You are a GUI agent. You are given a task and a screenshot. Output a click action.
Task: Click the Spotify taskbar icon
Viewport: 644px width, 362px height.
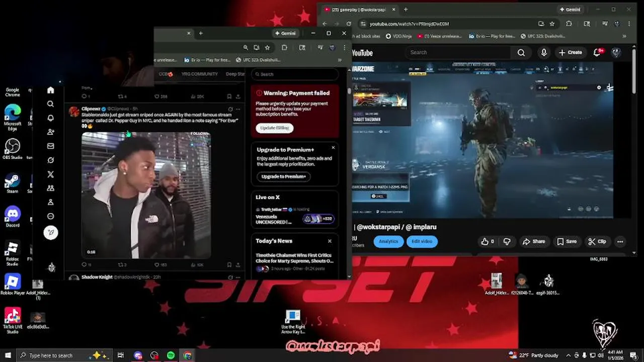click(x=171, y=355)
